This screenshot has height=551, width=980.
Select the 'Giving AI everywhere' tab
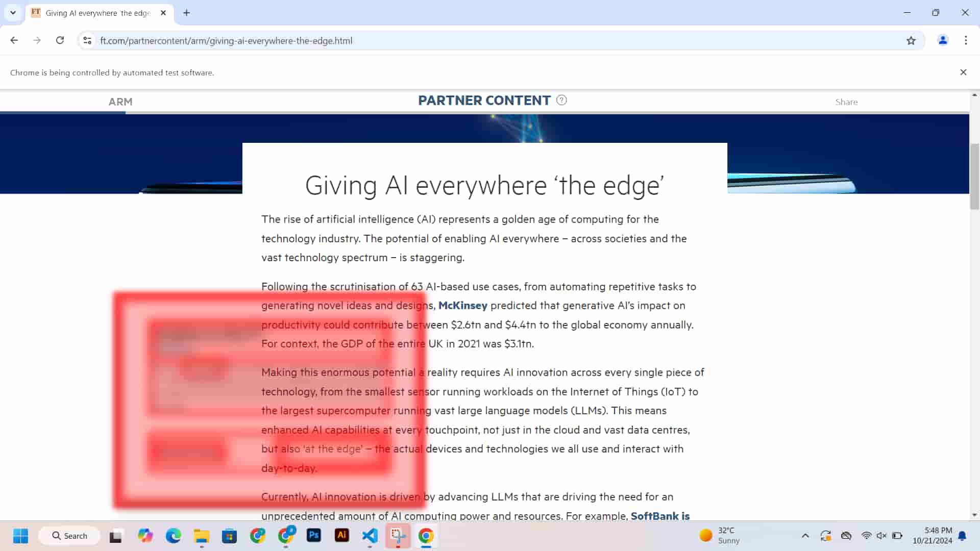97,13
